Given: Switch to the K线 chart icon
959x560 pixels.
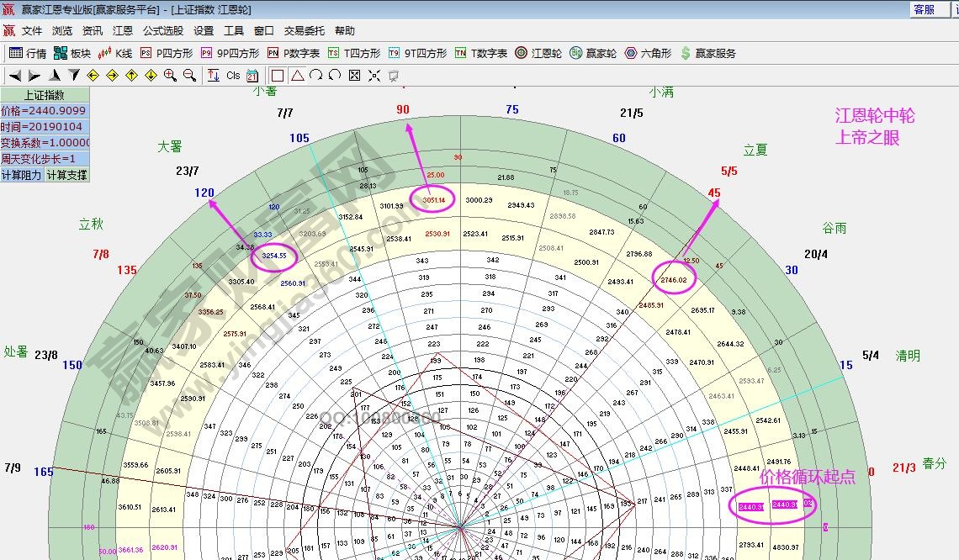Looking at the screenshot, I should coord(105,52).
